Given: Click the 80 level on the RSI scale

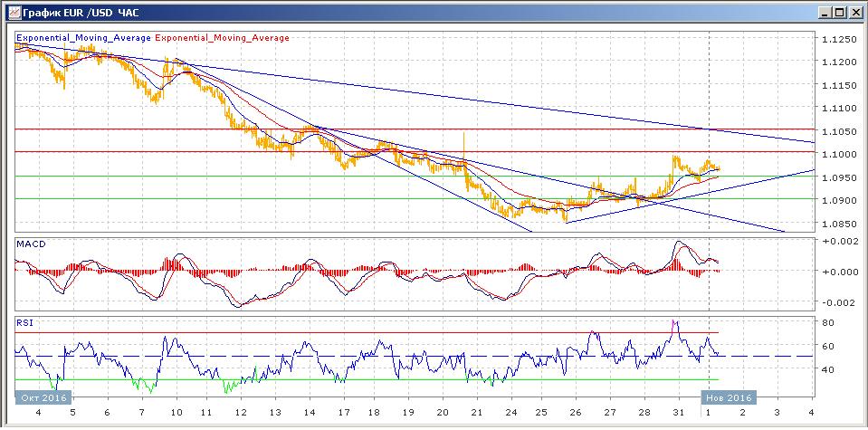Looking at the screenshot, I should [827, 322].
